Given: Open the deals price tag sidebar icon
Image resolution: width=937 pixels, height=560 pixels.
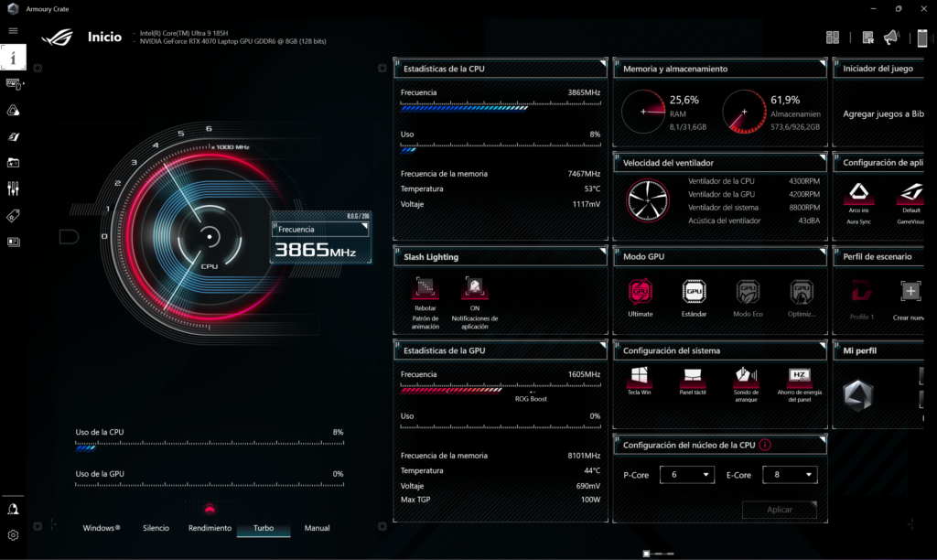Looking at the screenshot, I should pyautogui.click(x=13, y=216).
